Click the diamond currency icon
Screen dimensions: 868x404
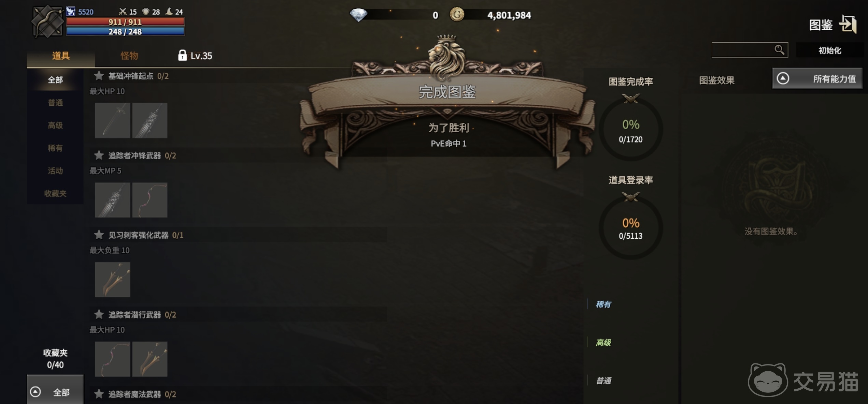(358, 15)
